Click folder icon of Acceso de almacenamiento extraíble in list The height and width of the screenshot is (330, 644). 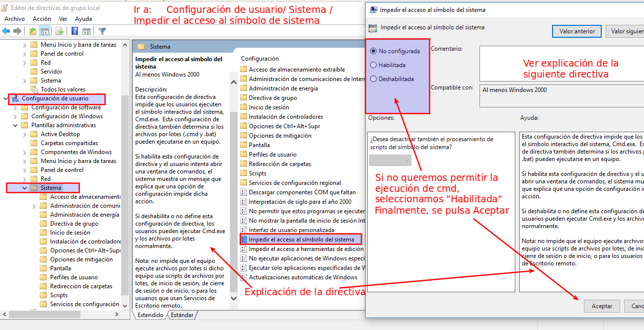[x=243, y=70]
